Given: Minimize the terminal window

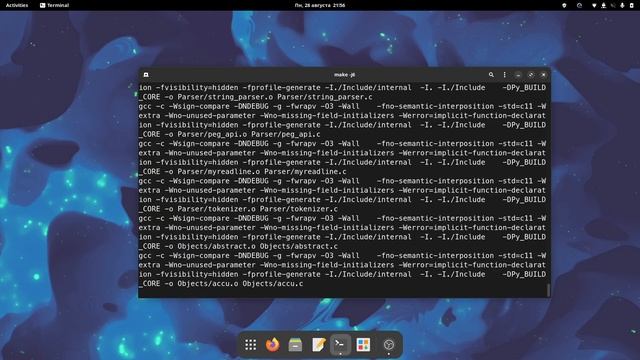Looking at the screenshot, I should (x=518, y=75).
